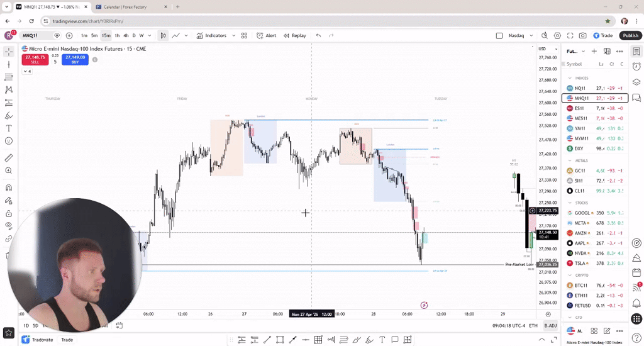
Task: Switch to the 1m timeframe
Action: click(x=84, y=36)
